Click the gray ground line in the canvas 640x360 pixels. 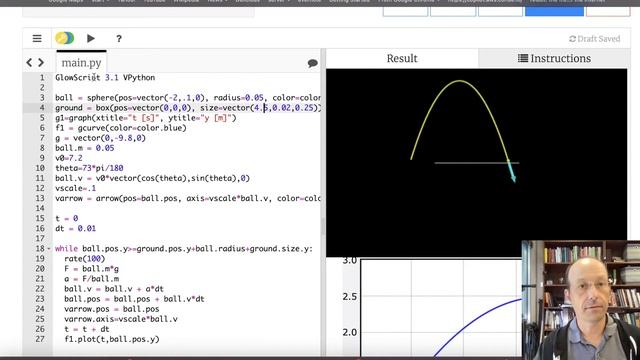click(x=477, y=163)
